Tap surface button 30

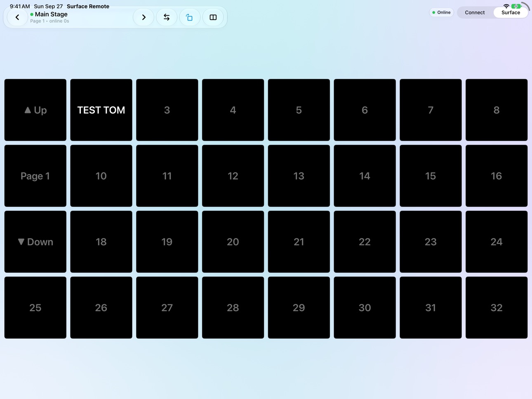[365, 307]
